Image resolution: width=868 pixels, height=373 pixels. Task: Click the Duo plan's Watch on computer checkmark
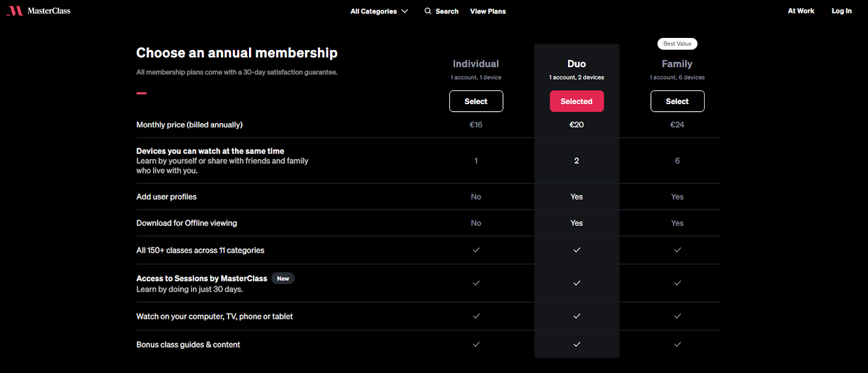point(577,316)
